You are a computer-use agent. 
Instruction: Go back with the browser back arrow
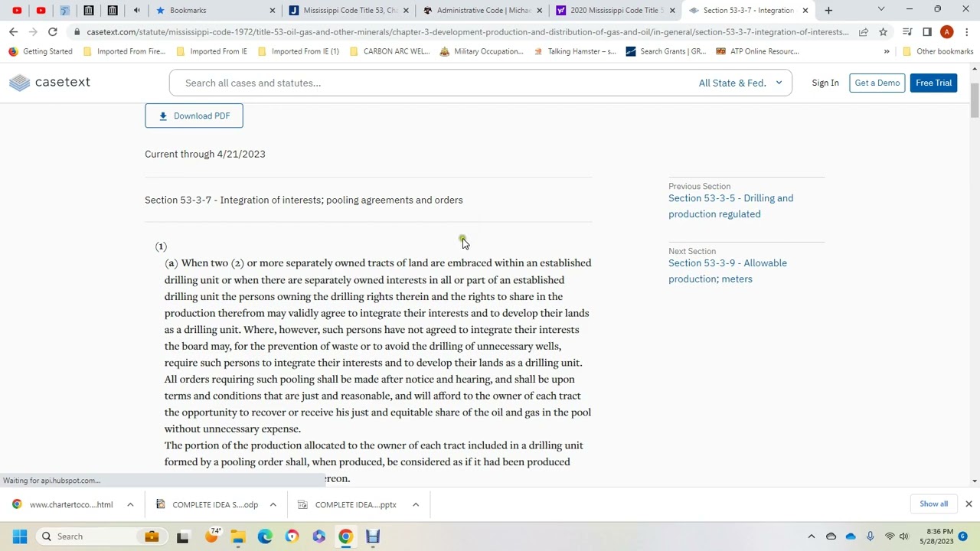13,32
